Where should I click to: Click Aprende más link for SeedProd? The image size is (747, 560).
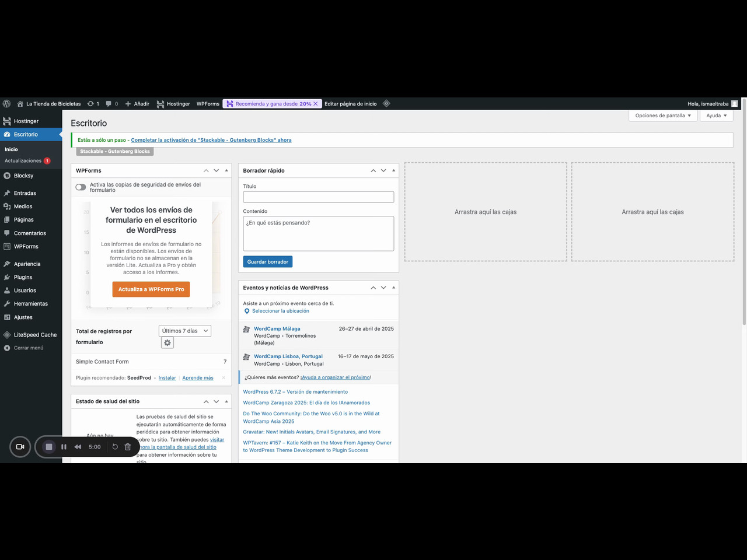198,378
